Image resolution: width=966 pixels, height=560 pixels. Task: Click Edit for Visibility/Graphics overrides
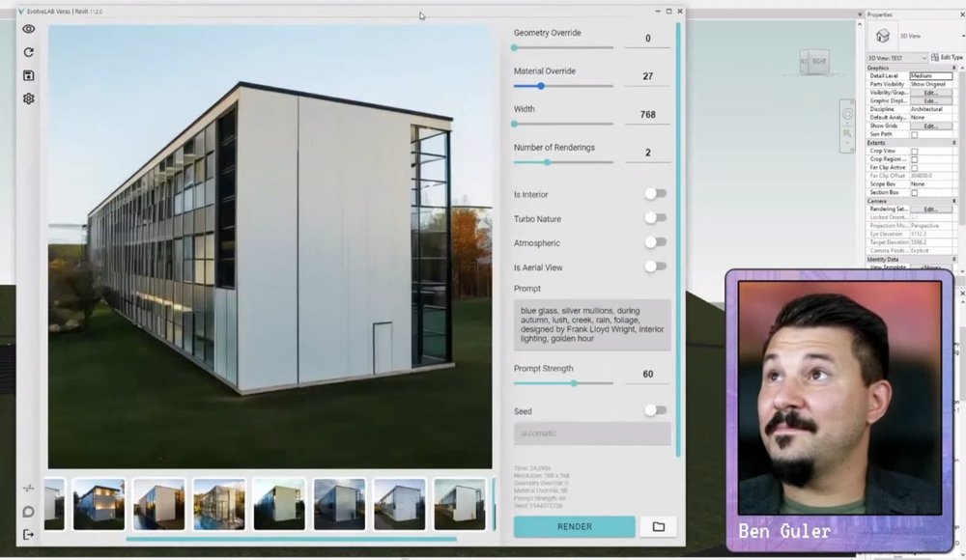click(930, 93)
